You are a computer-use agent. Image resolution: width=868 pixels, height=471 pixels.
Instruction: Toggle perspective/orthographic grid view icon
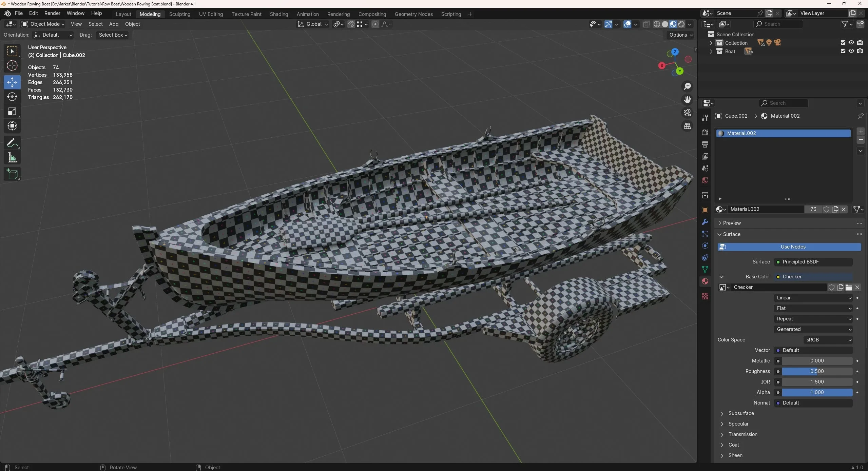click(687, 126)
